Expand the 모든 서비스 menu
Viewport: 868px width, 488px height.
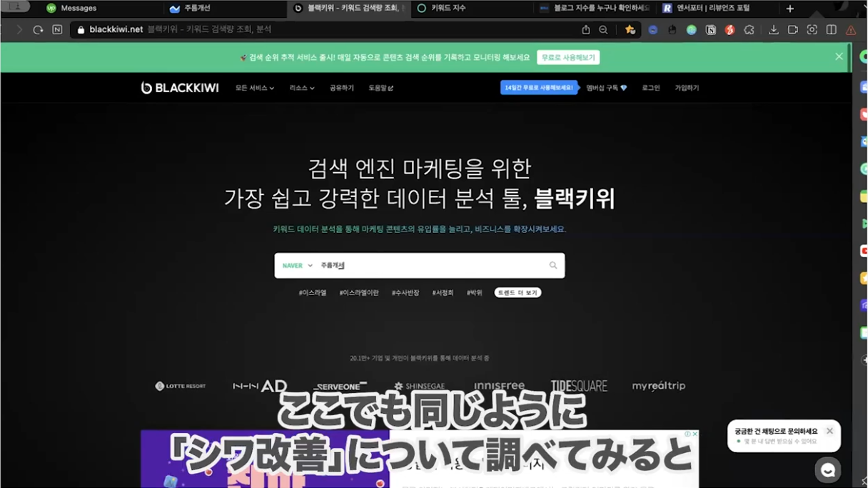(254, 88)
